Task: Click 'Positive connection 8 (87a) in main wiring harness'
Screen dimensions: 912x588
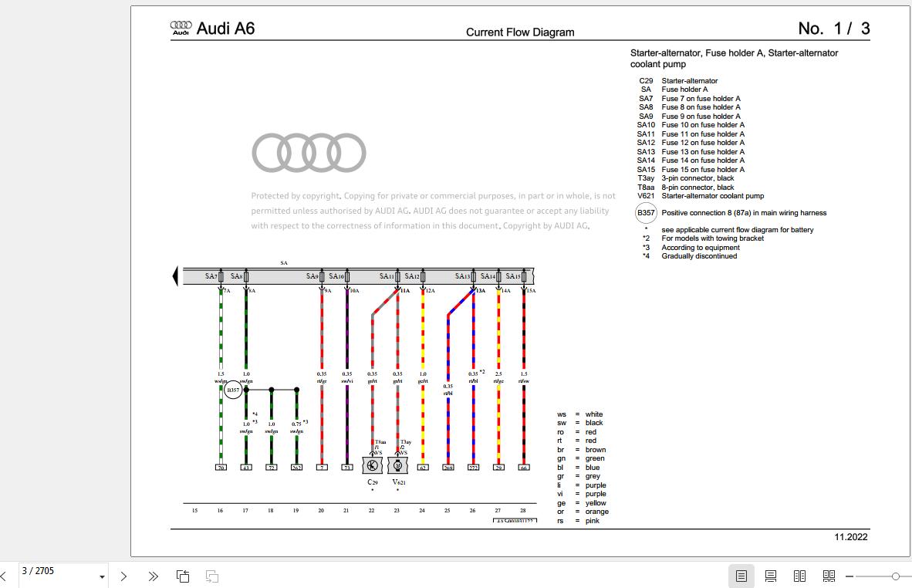Action: [x=744, y=213]
